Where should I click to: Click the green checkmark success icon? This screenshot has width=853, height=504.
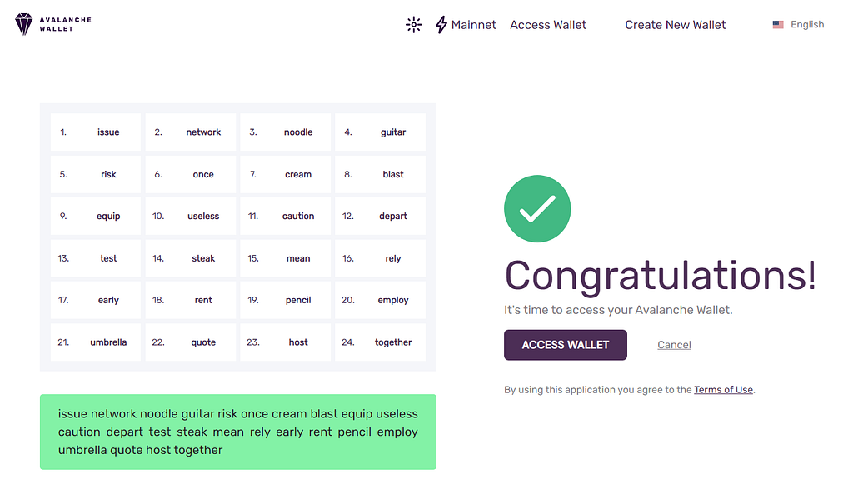[537, 208]
